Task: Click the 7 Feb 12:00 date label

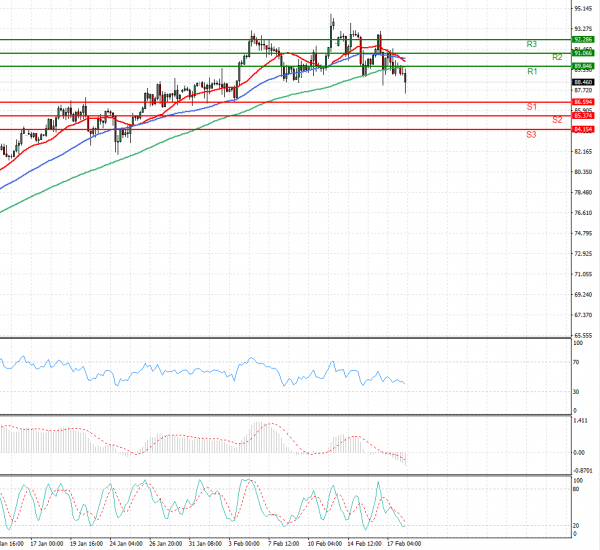Action: 284,543
